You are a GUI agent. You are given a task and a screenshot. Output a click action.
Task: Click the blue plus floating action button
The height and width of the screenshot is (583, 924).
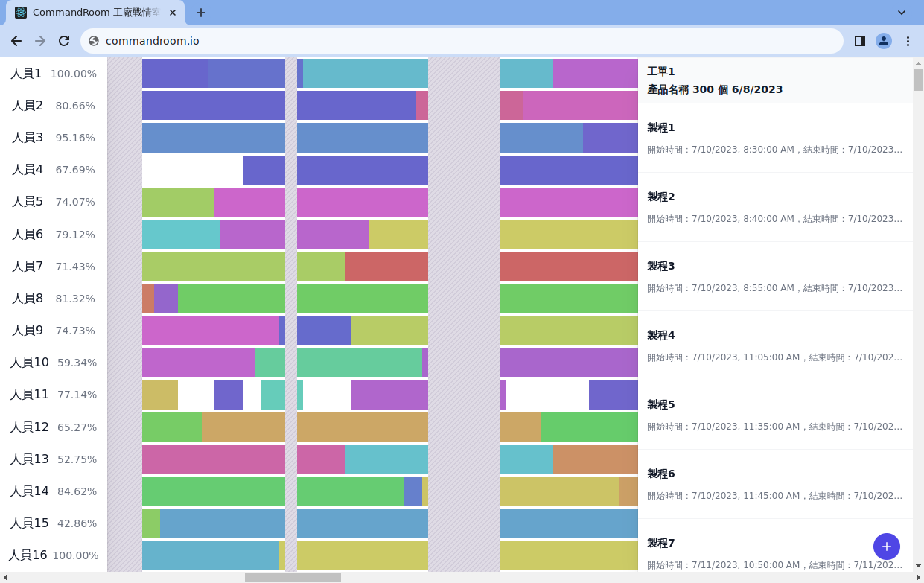point(886,547)
